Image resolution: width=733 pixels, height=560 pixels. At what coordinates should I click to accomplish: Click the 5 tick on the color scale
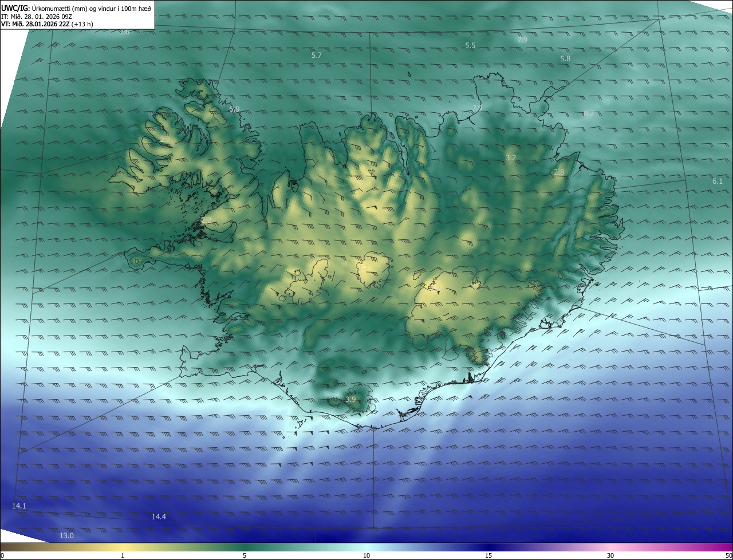(245, 555)
